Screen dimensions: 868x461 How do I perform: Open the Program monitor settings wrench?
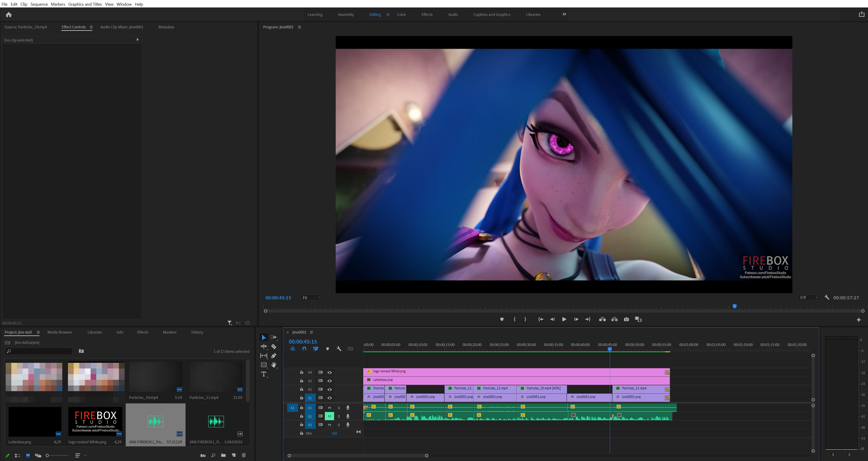pos(827,298)
